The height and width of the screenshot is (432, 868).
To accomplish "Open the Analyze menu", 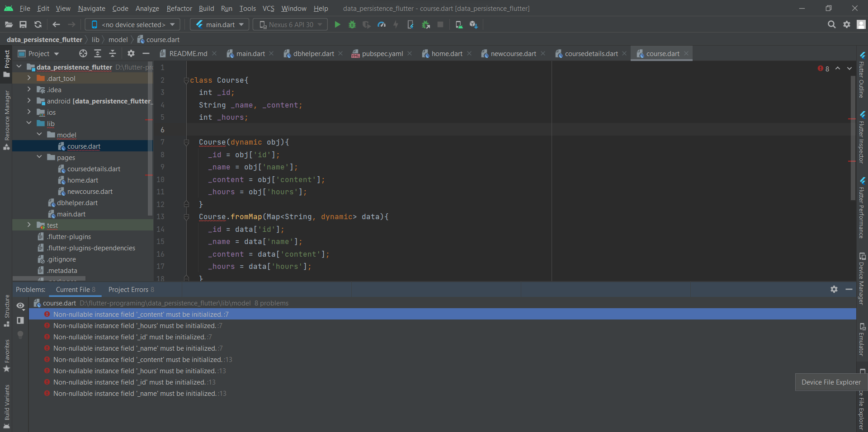I will (x=147, y=8).
